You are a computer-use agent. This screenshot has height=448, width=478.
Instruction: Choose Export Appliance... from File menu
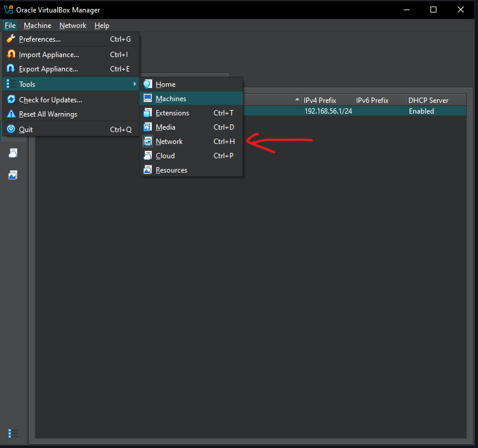(x=71, y=69)
